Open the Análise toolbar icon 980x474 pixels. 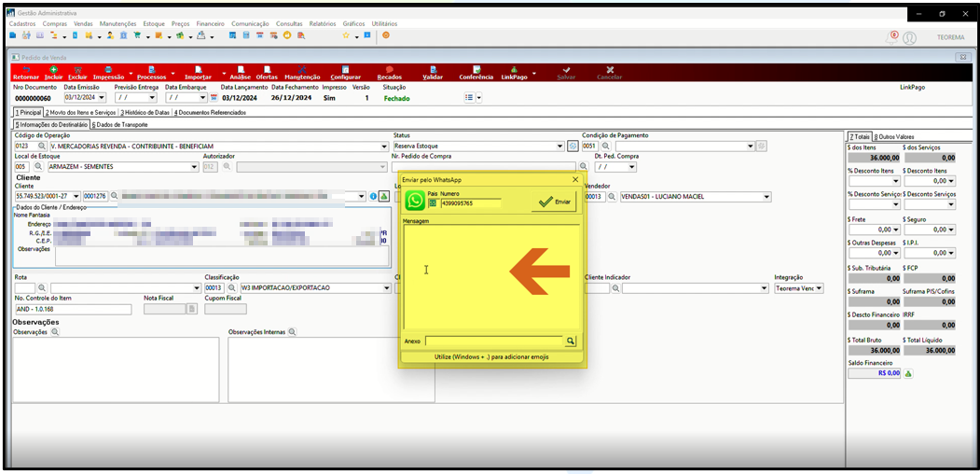(240, 69)
